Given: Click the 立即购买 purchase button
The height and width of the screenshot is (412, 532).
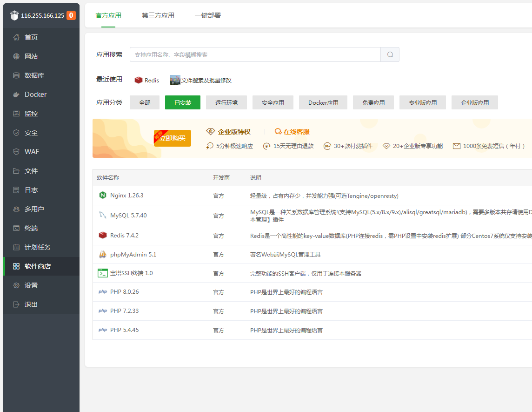Looking at the screenshot, I should click(x=173, y=138).
